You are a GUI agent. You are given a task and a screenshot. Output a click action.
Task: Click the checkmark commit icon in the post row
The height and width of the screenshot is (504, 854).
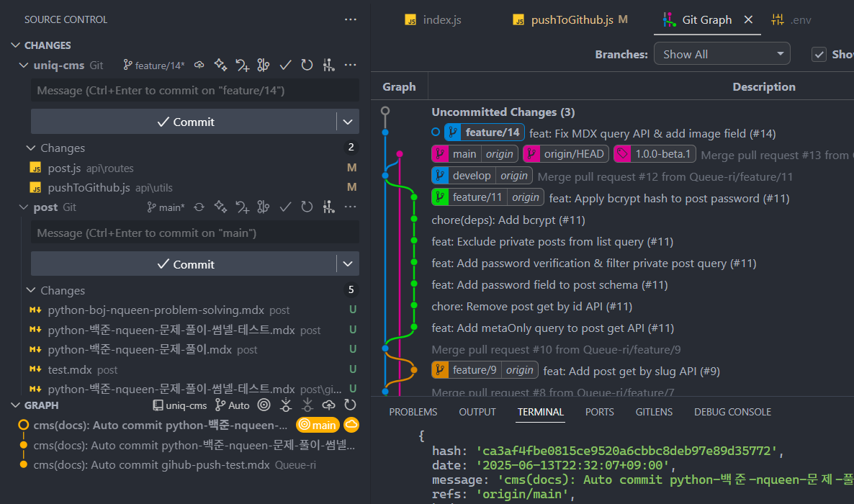pos(285,207)
